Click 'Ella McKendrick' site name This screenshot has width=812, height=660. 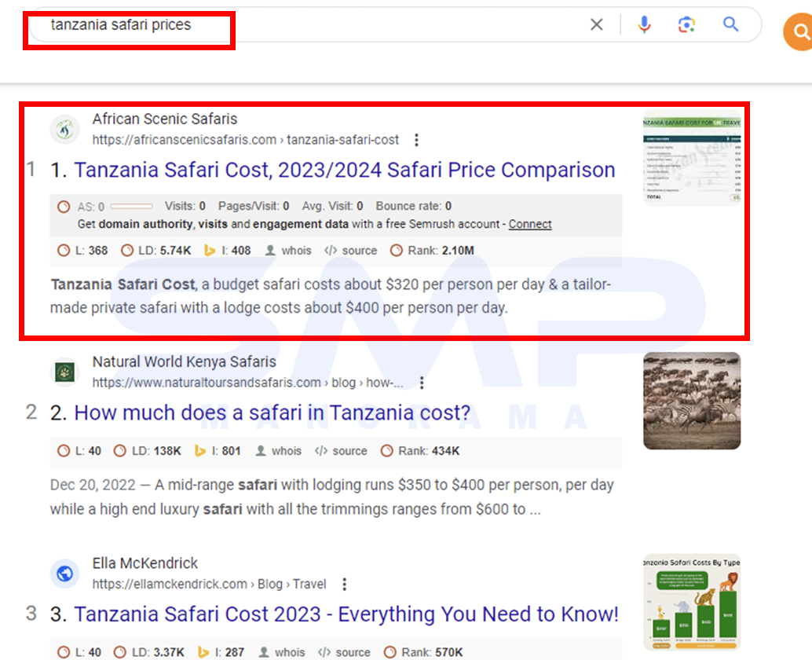pyautogui.click(x=145, y=563)
